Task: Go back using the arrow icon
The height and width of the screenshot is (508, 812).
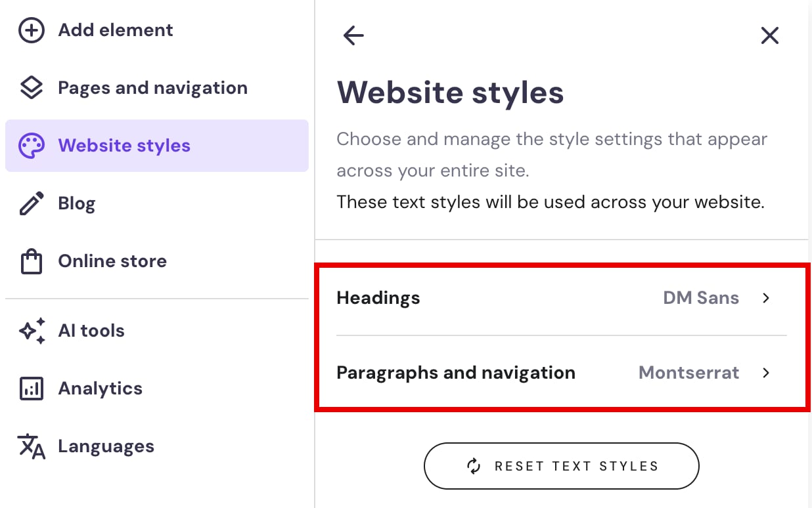Action: (353, 35)
